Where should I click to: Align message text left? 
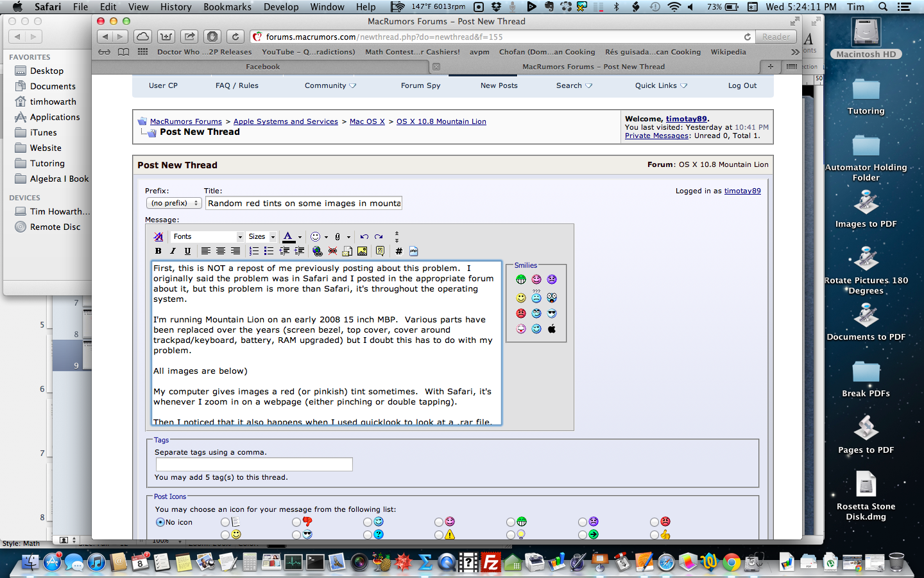[x=205, y=251]
